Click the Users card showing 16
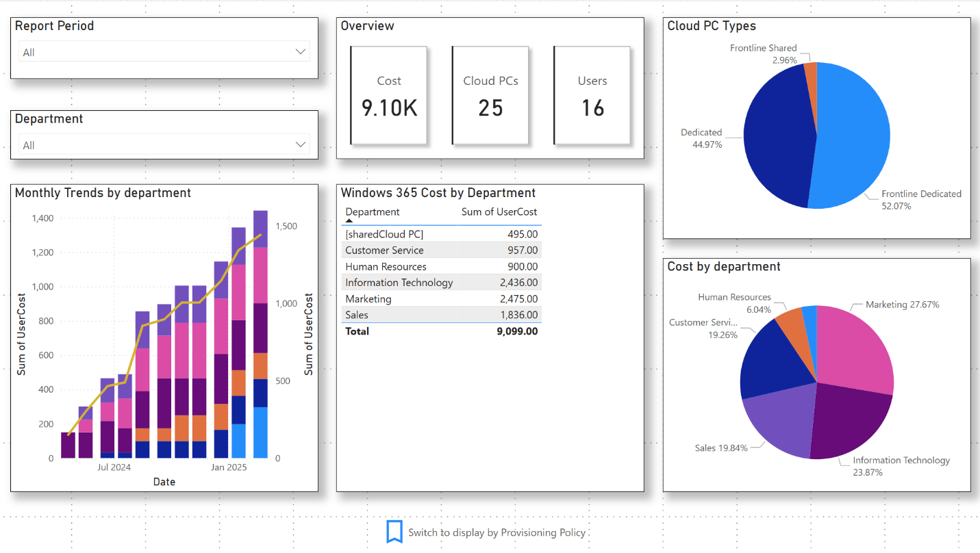This screenshot has width=980, height=553. click(x=592, y=96)
